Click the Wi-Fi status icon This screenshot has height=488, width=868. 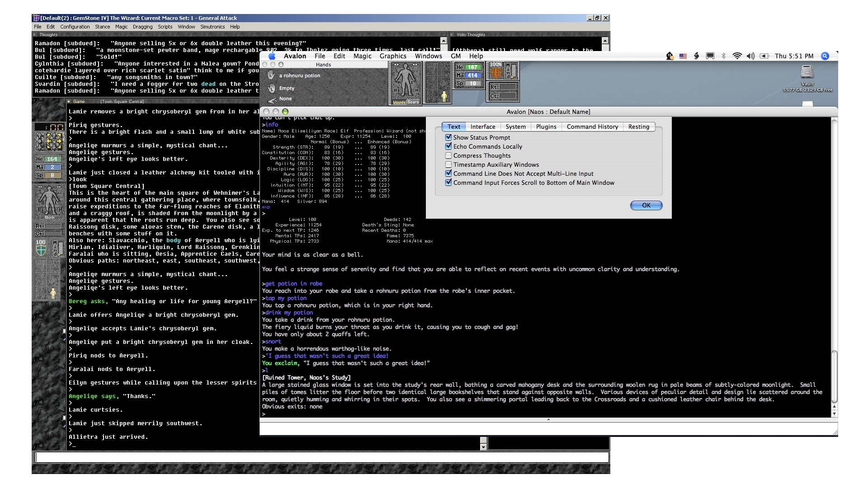(737, 56)
